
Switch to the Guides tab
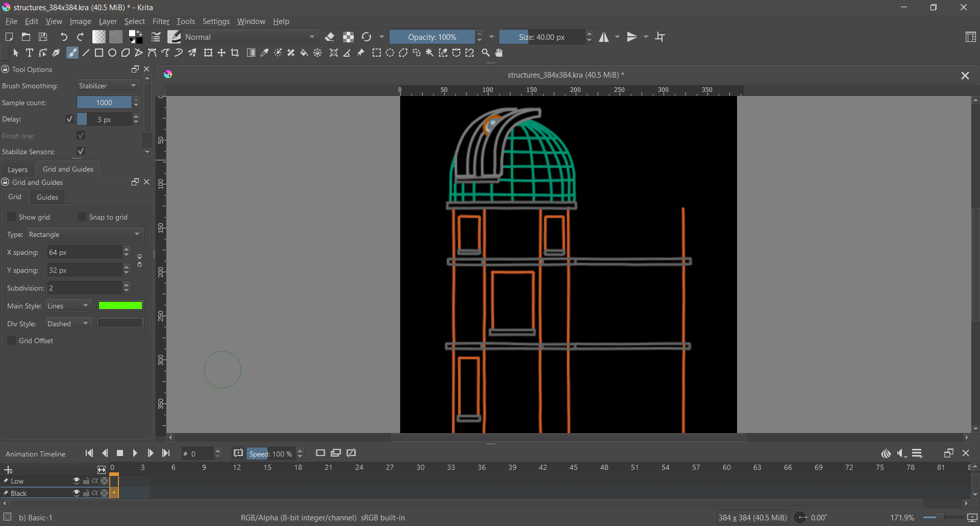click(47, 198)
